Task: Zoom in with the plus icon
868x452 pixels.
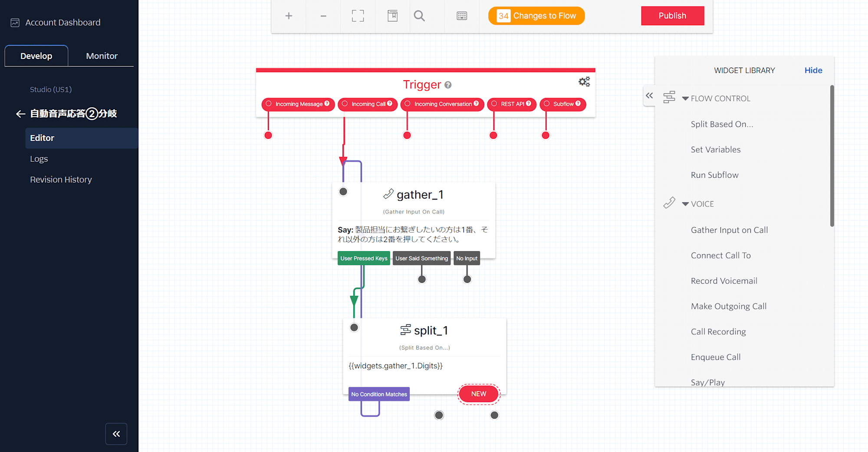Action: [289, 16]
